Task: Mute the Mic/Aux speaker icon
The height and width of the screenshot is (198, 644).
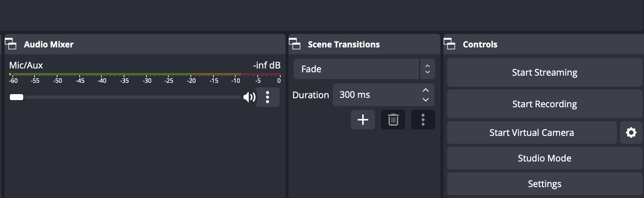Action: [249, 97]
